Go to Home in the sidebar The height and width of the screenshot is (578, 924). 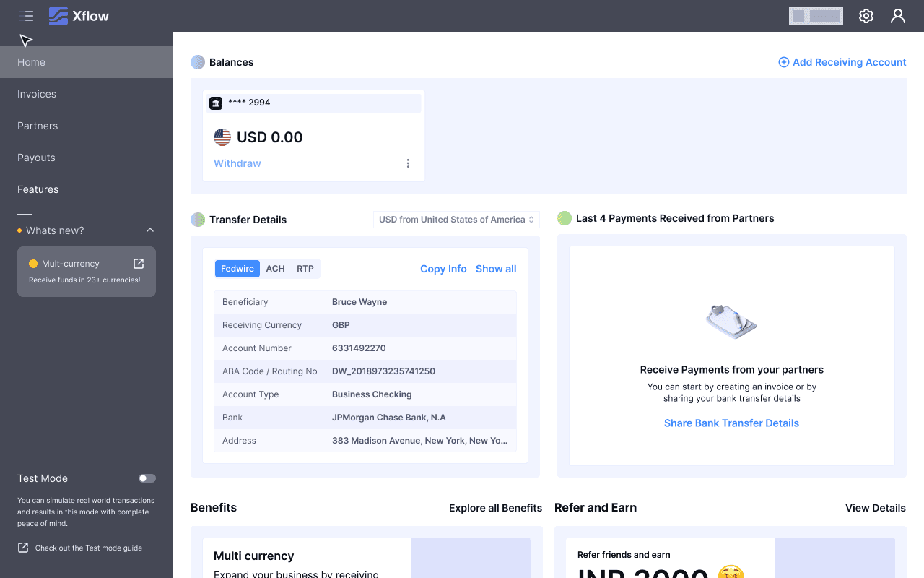[87, 62]
